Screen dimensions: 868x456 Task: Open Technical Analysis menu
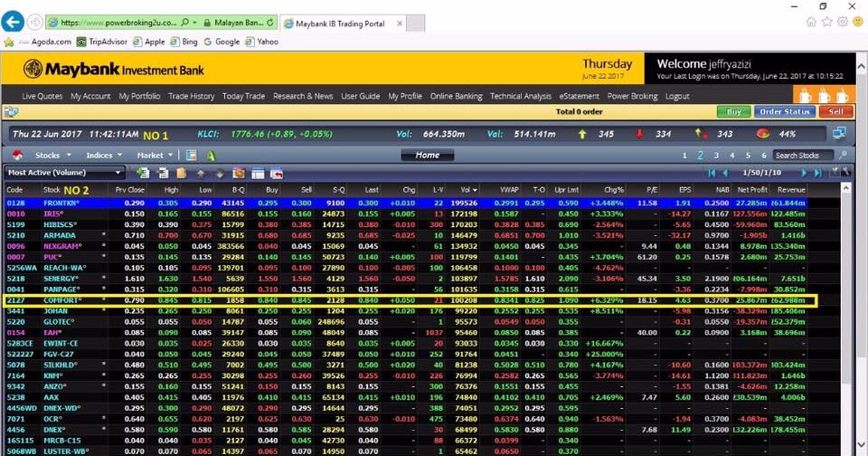click(x=521, y=96)
